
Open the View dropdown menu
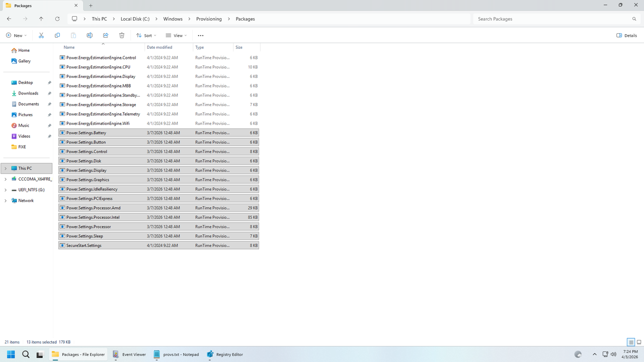coord(176,36)
